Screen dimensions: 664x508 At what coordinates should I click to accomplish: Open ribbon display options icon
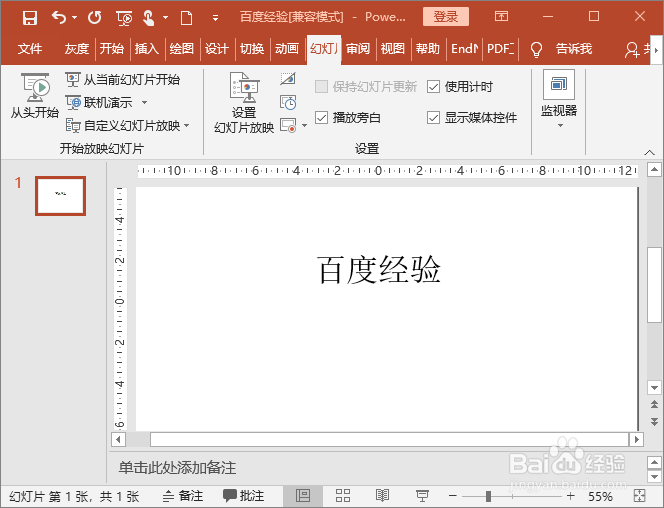coord(501,17)
